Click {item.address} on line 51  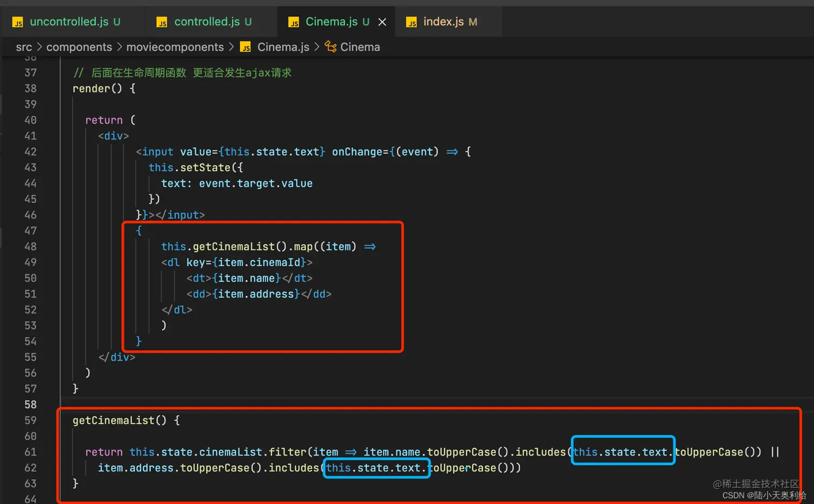256,294
